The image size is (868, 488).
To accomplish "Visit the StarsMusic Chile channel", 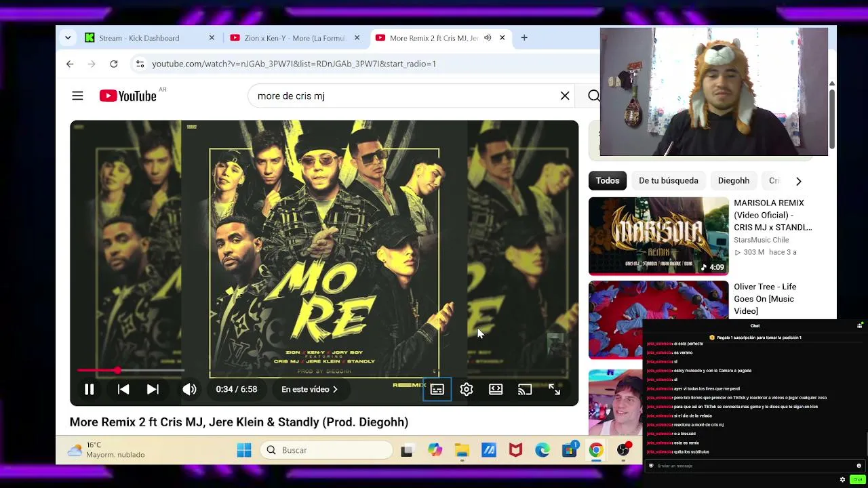I will click(x=762, y=240).
